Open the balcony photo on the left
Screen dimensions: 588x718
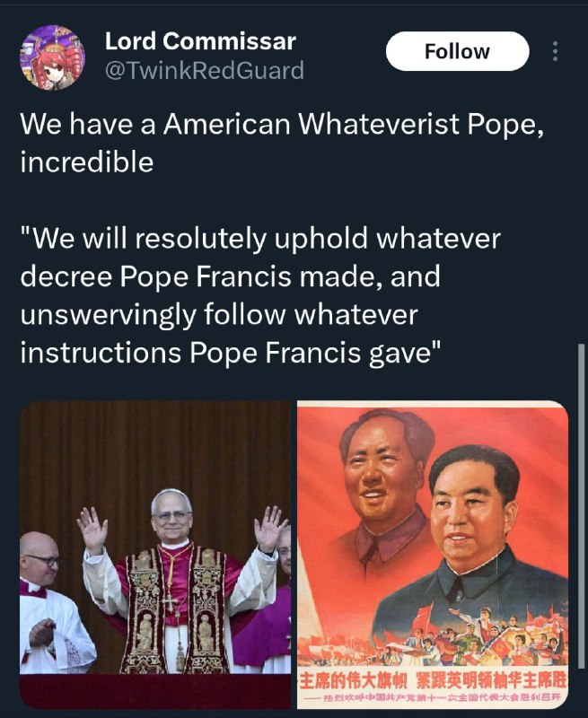(155, 555)
